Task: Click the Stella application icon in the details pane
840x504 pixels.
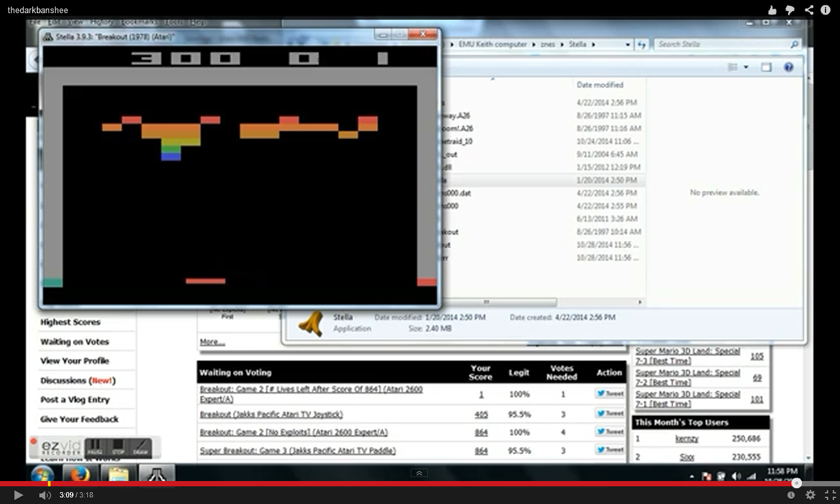Action: (311, 322)
